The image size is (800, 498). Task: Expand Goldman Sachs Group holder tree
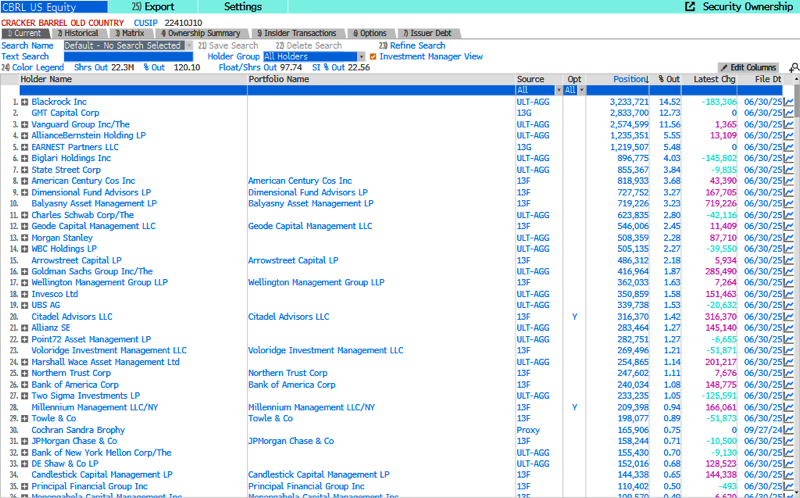[25, 271]
